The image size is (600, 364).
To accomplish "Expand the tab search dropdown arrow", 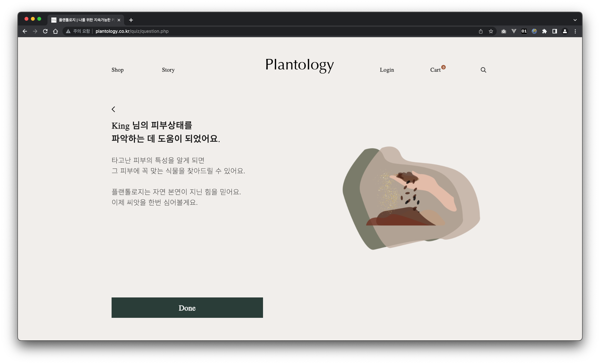I will point(575,20).
